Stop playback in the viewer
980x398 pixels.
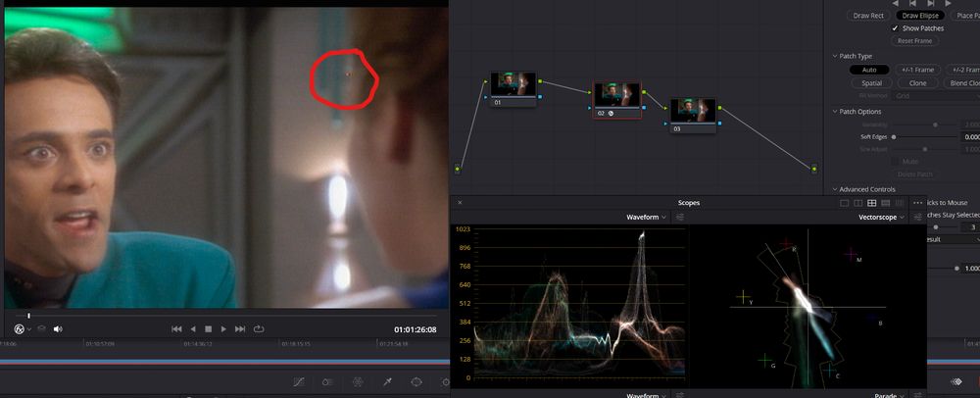click(x=208, y=328)
